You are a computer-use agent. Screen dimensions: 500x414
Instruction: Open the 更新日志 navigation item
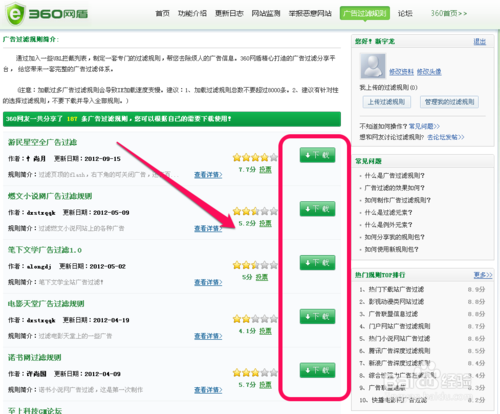[x=229, y=13]
